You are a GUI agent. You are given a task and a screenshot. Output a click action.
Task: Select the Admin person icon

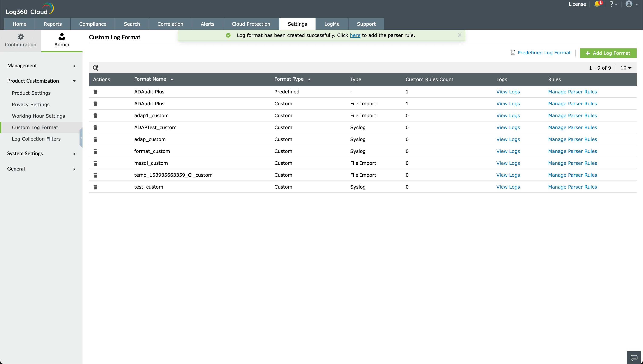coord(62,37)
